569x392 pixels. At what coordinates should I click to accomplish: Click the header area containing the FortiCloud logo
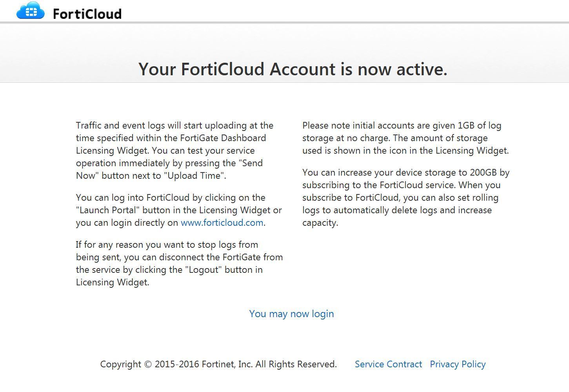pos(69,11)
